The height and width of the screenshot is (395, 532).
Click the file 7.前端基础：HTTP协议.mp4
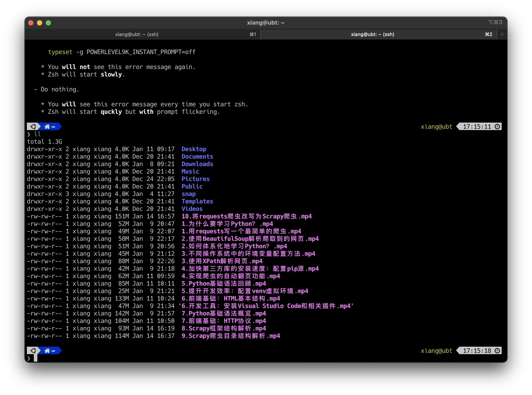click(224, 321)
